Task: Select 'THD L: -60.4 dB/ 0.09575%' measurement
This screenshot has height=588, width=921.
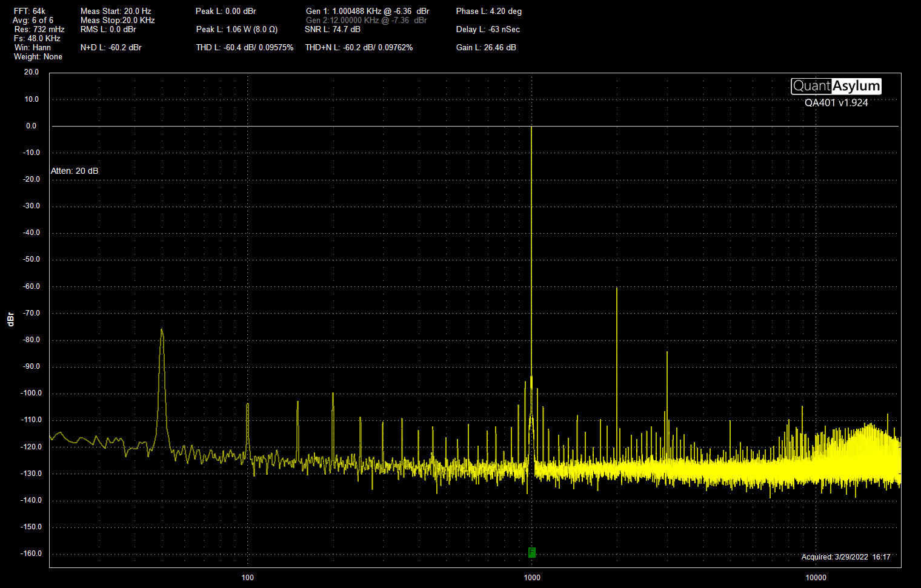Action: [245, 47]
